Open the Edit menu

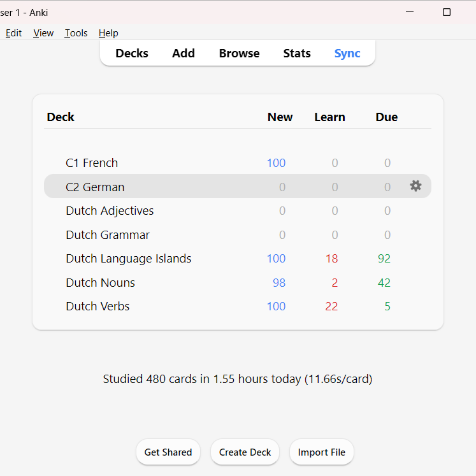tap(13, 33)
